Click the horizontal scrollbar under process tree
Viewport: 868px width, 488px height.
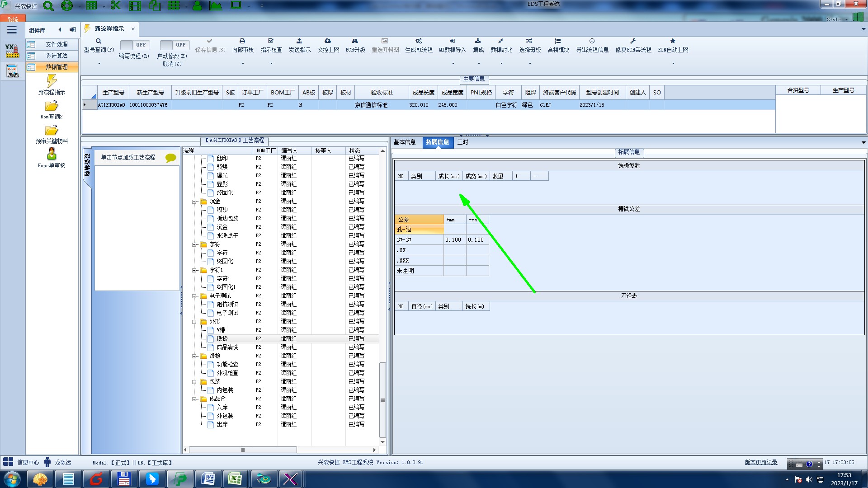243,450
